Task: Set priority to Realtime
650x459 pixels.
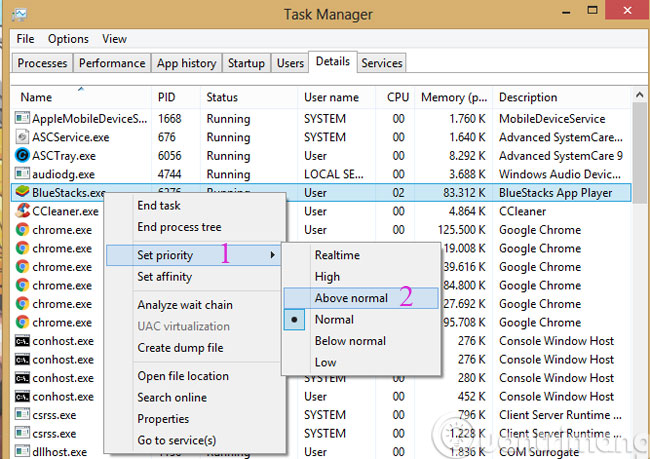Action: (337, 255)
